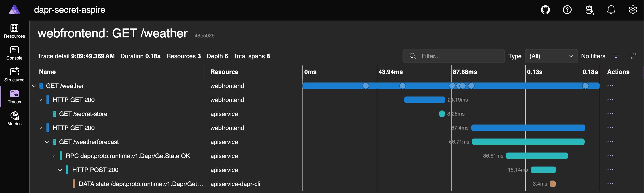Image resolution: width=644 pixels, height=193 pixels.
Task: Click the Actions column header
Action: pos(618,72)
